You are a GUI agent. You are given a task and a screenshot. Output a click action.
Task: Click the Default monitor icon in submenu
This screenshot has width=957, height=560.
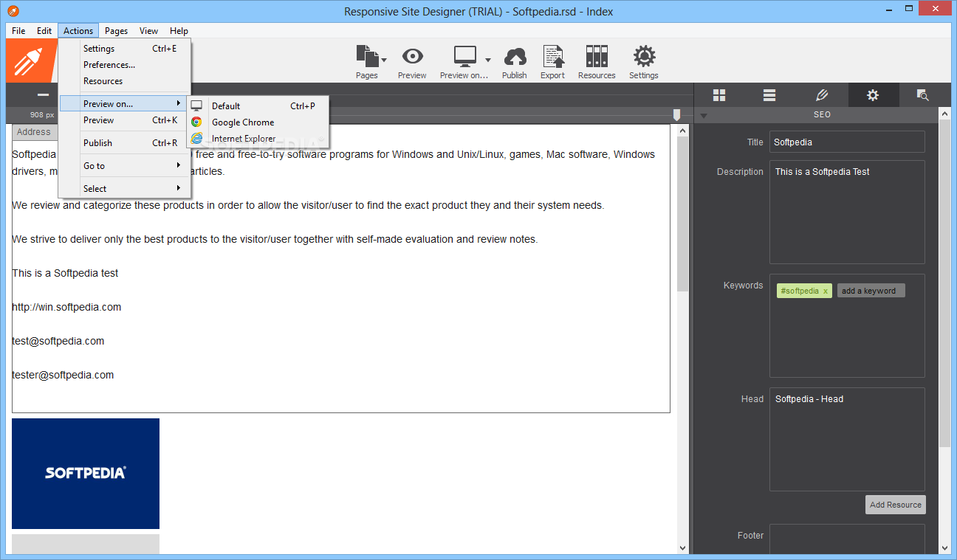pos(196,106)
